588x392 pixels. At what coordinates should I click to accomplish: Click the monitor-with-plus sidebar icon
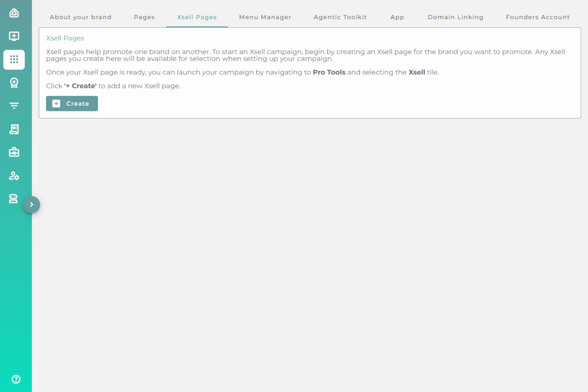click(14, 36)
